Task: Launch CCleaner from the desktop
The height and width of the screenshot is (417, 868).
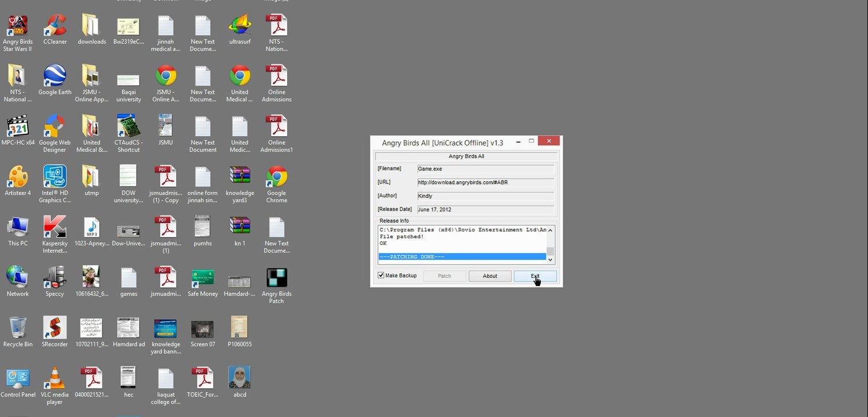Action: coord(54,26)
